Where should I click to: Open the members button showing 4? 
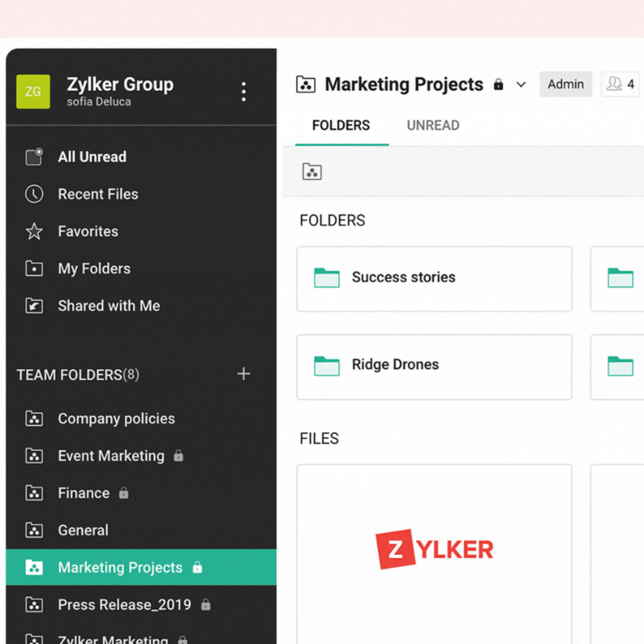(620, 84)
